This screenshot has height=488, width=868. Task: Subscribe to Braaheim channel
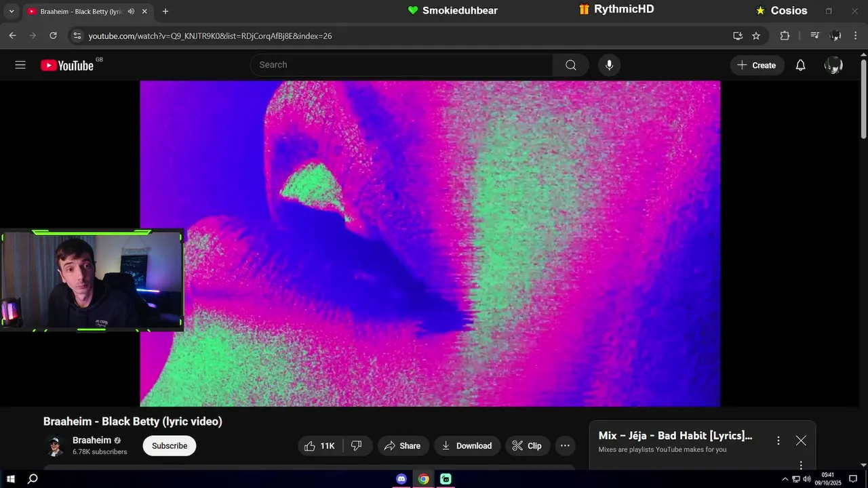pyautogui.click(x=170, y=445)
